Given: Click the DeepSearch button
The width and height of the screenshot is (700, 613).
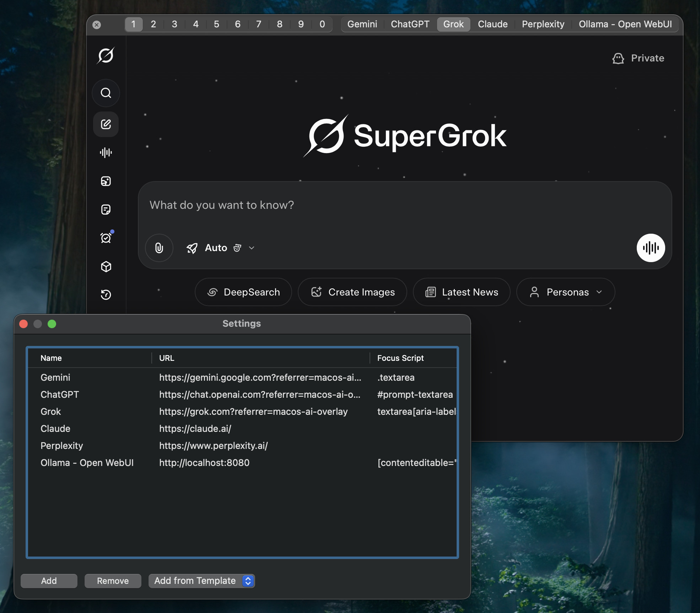Looking at the screenshot, I should (x=243, y=292).
